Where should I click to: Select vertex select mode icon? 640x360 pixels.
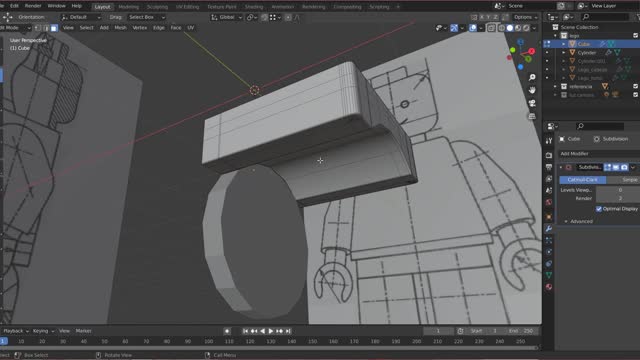[x=38, y=28]
